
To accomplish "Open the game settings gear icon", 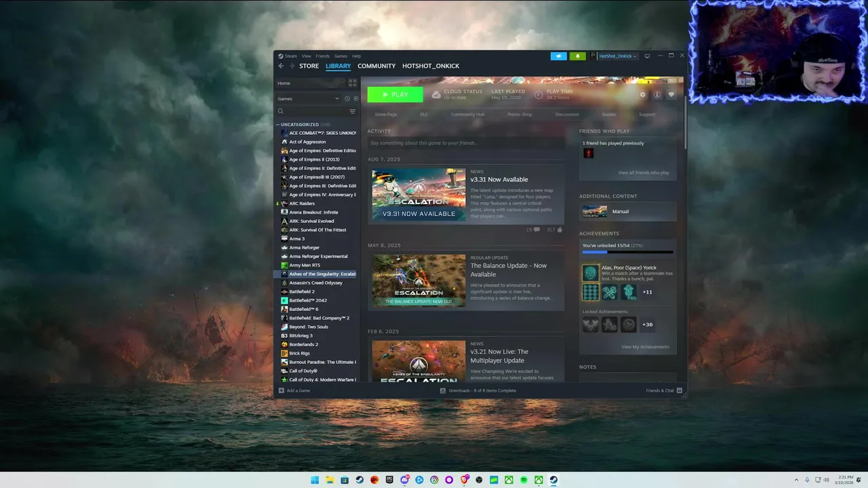I will click(x=643, y=94).
